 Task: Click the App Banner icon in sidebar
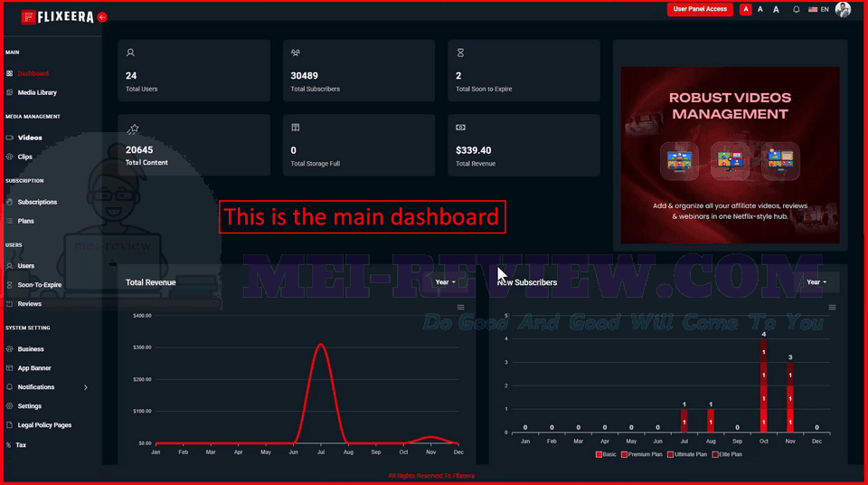[9, 368]
